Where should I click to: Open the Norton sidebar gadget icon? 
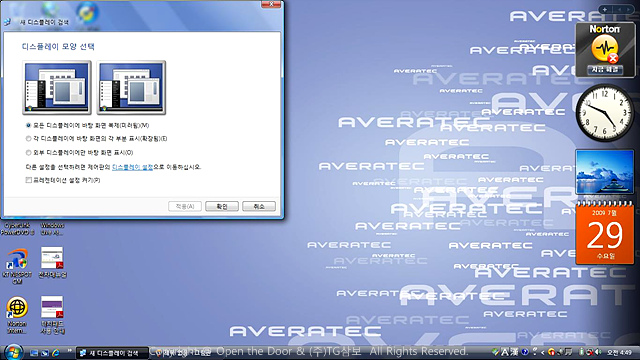click(605, 49)
